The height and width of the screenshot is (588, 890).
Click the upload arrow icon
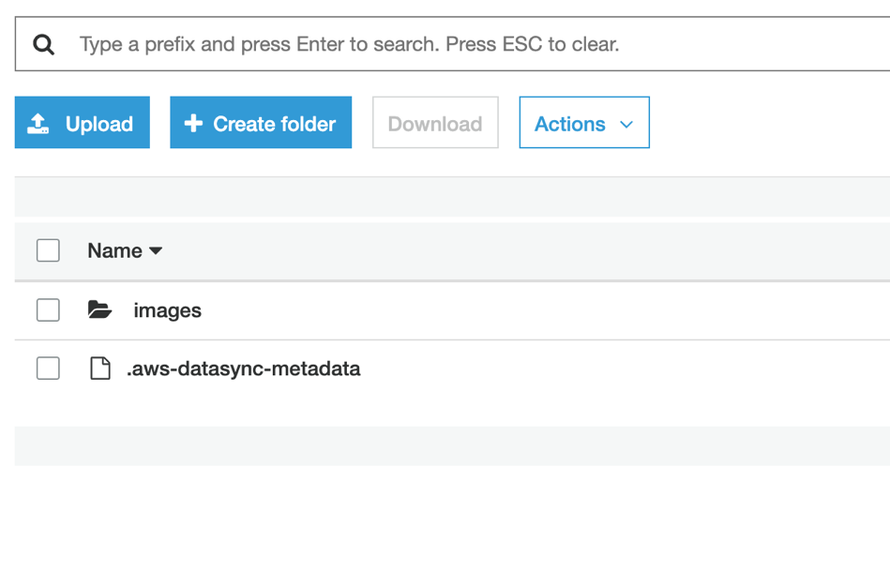point(38,123)
